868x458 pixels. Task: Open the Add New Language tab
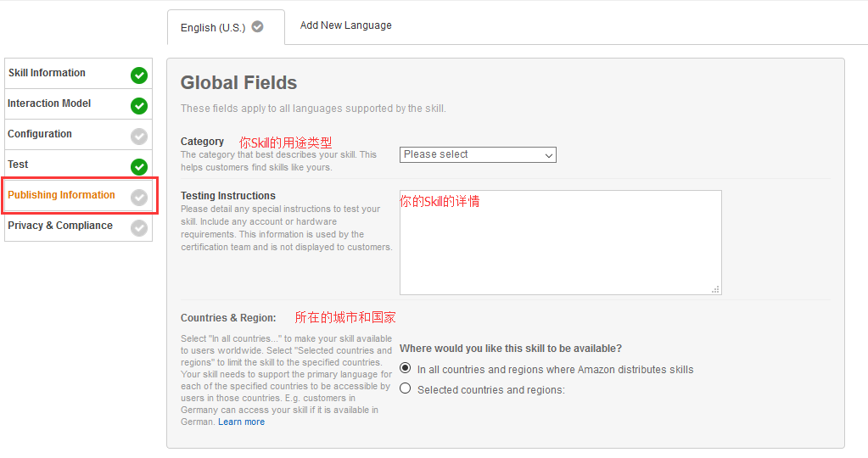345,25
